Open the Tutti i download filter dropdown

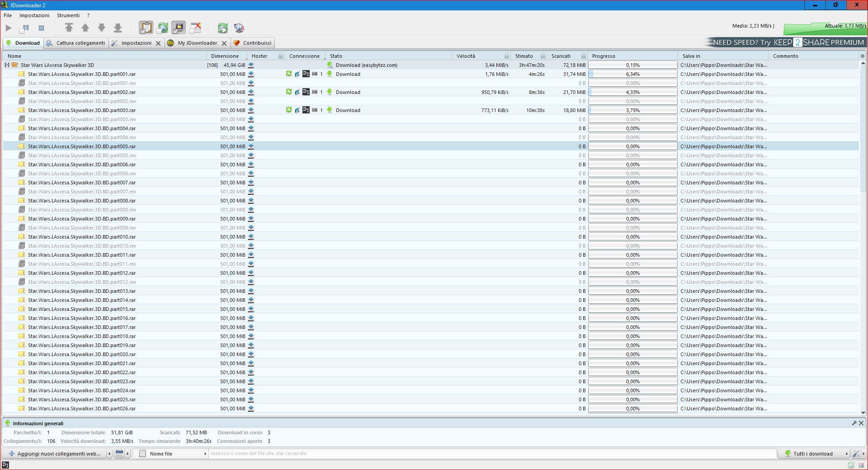pyautogui.click(x=814, y=454)
